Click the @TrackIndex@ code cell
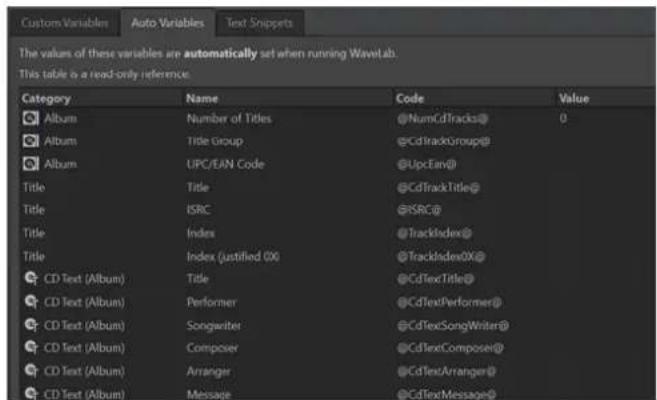The width and height of the screenshot is (657, 400). (434, 233)
